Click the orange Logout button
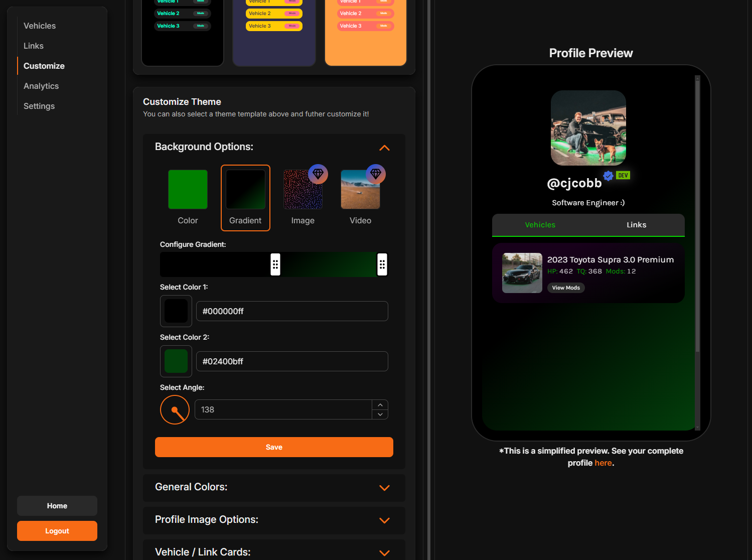This screenshot has width=752, height=560. coord(57,531)
